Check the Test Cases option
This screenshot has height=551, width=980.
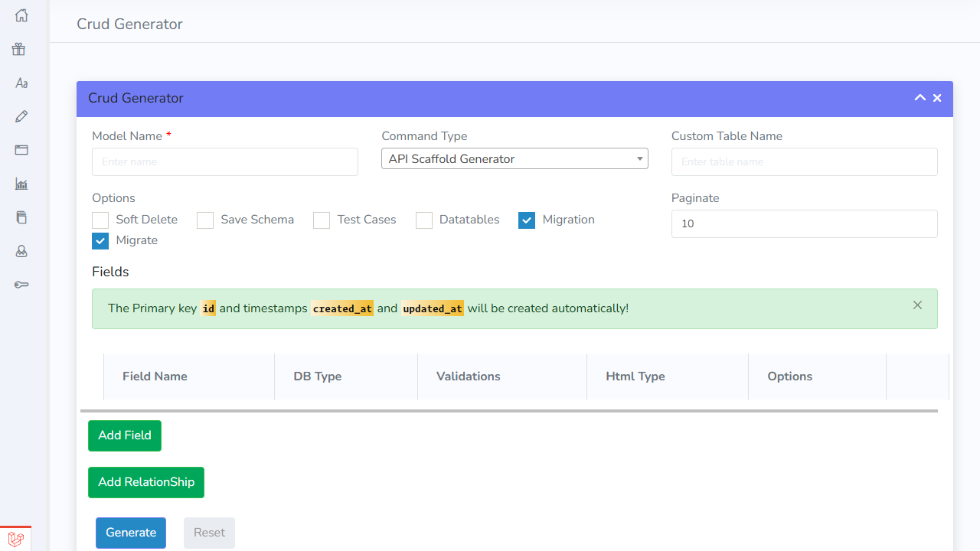321,220
